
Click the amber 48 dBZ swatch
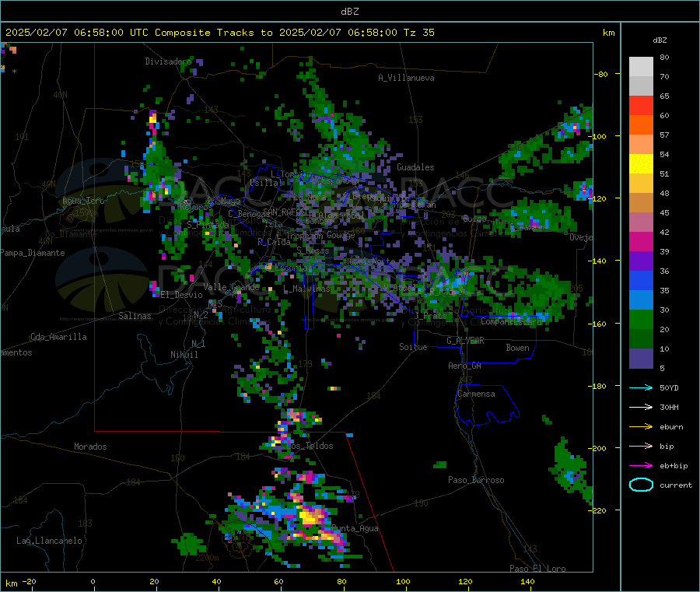coord(641,183)
